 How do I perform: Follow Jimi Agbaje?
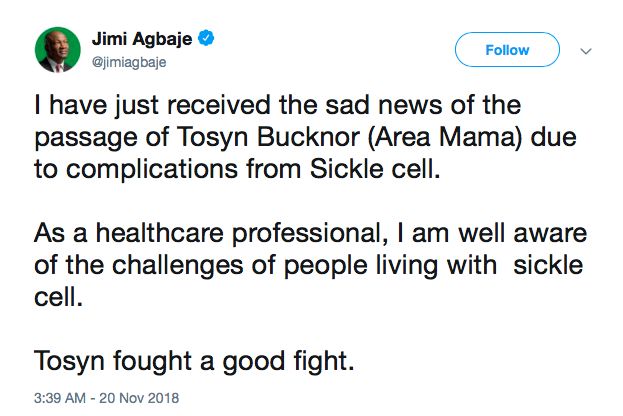pos(507,50)
